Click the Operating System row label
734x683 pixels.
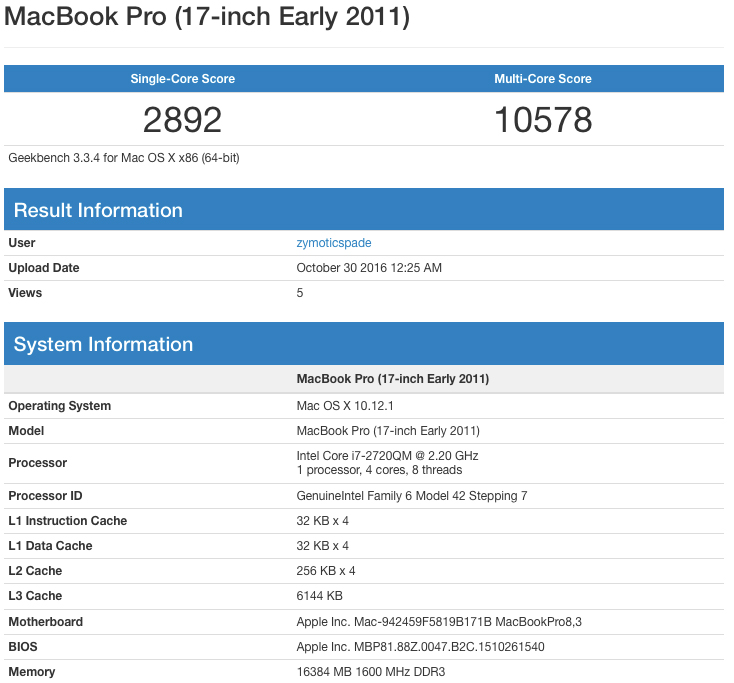tap(60, 406)
